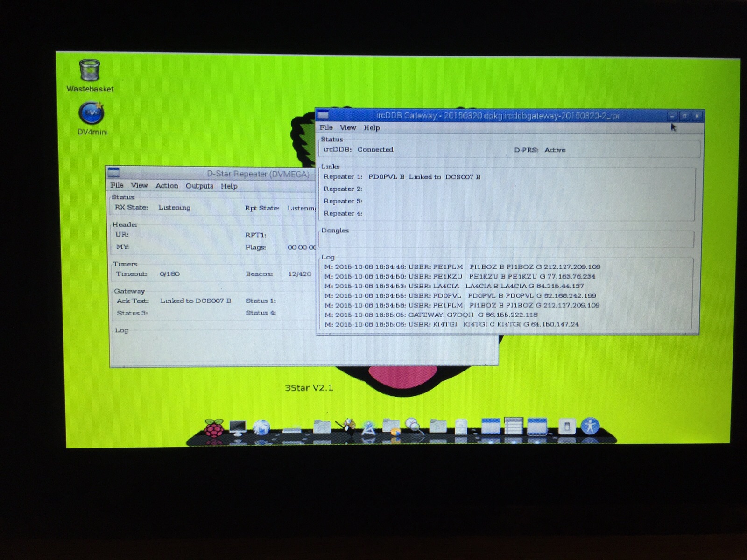Maximize the ircDDB Gateway window
The width and height of the screenshot is (747, 560).
point(684,115)
